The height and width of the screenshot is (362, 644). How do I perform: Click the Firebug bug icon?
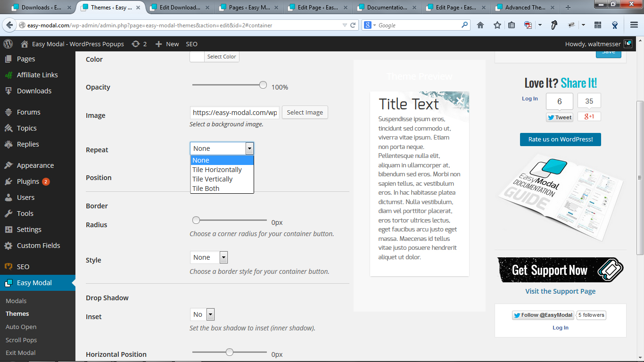tap(571, 25)
